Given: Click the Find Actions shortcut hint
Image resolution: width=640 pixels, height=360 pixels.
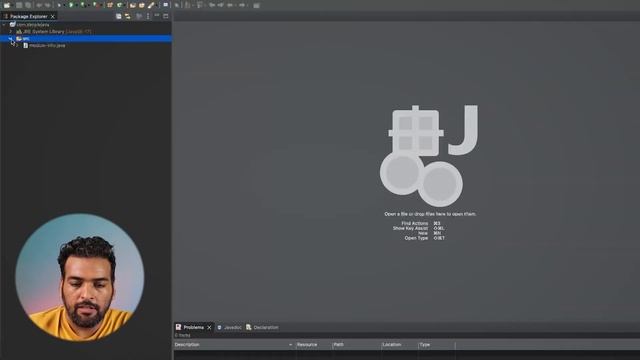Looking at the screenshot, I should pos(421,223).
